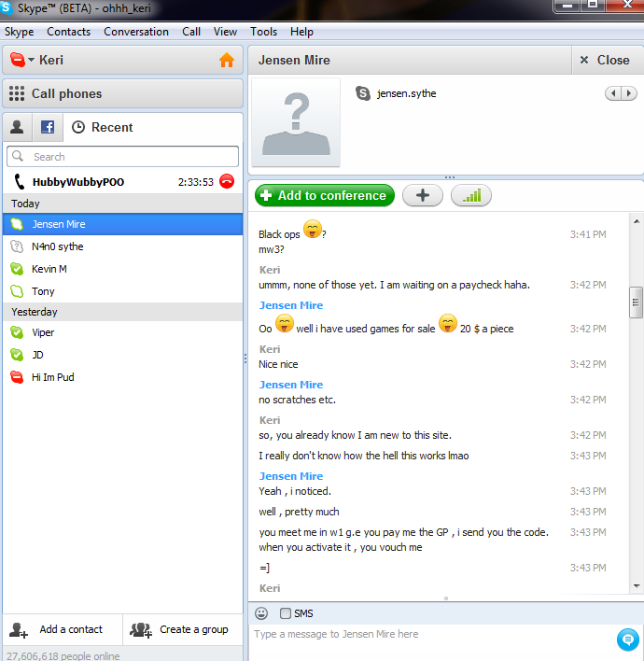Open the Call menu

click(x=191, y=32)
